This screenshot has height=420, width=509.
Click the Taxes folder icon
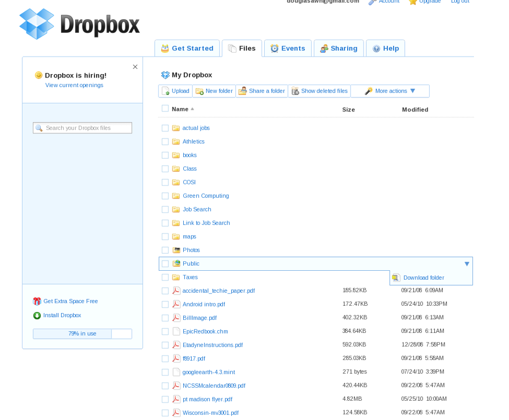176,277
